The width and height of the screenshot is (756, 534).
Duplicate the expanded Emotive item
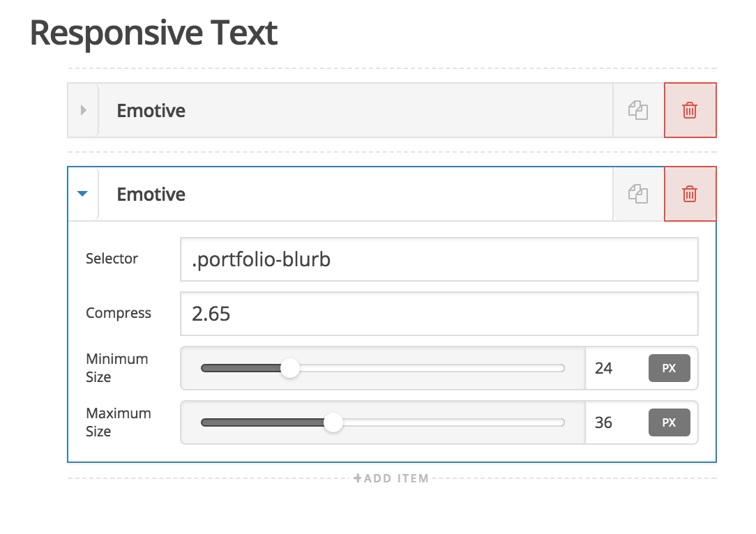[638, 194]
